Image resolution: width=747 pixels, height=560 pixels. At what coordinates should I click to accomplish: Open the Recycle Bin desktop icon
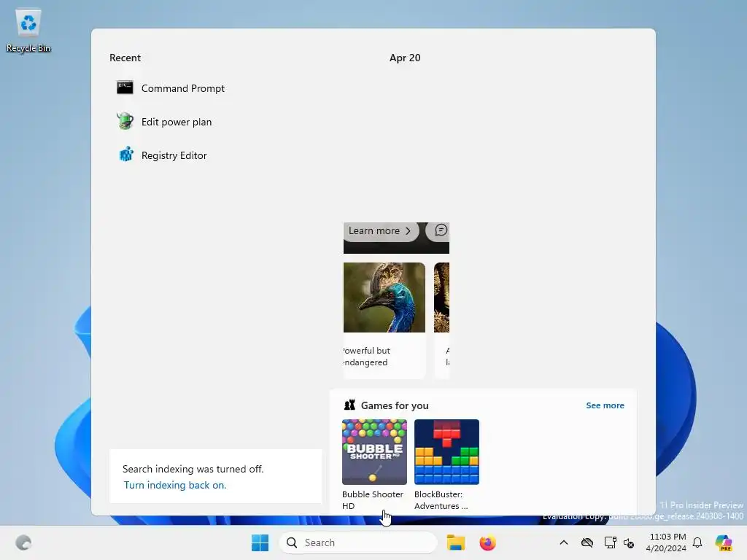point(28,31)
